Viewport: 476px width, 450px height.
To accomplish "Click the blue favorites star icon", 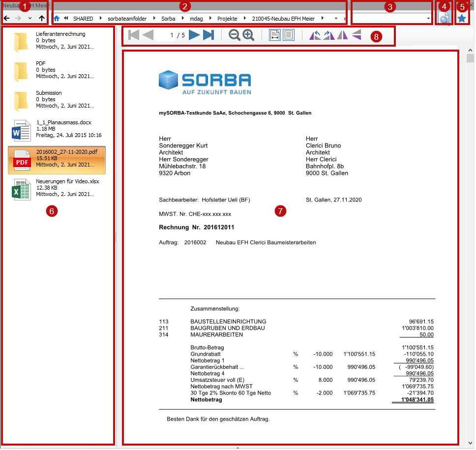I will [462, 19].
